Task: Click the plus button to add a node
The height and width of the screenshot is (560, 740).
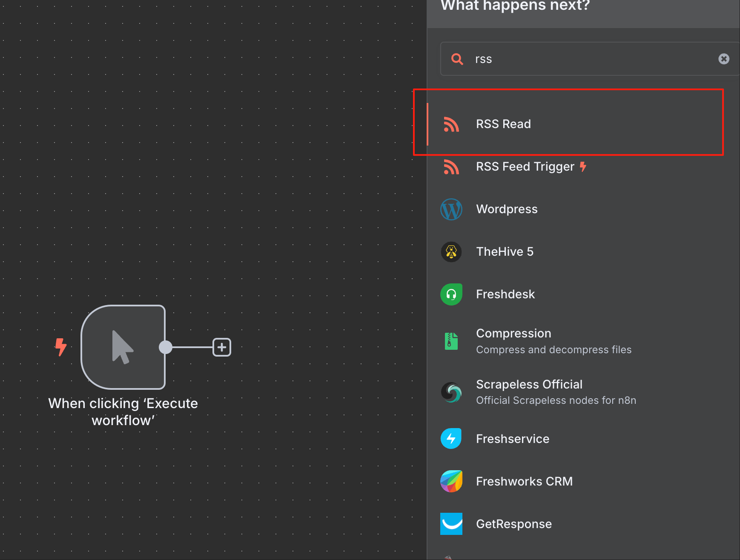Action: point(222,347)
